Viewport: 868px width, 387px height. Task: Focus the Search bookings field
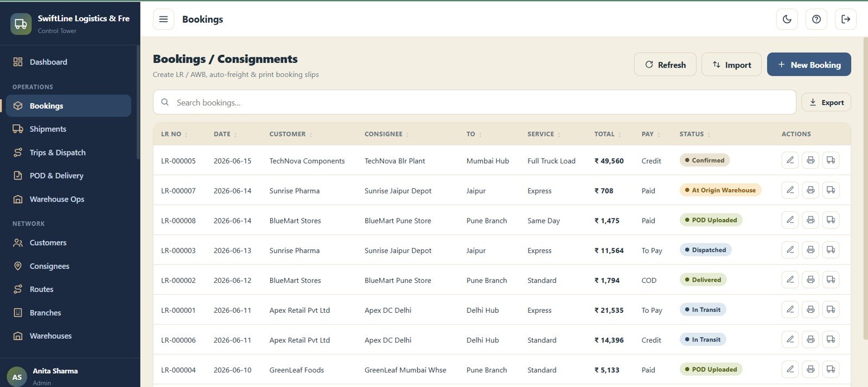(475, 102)
